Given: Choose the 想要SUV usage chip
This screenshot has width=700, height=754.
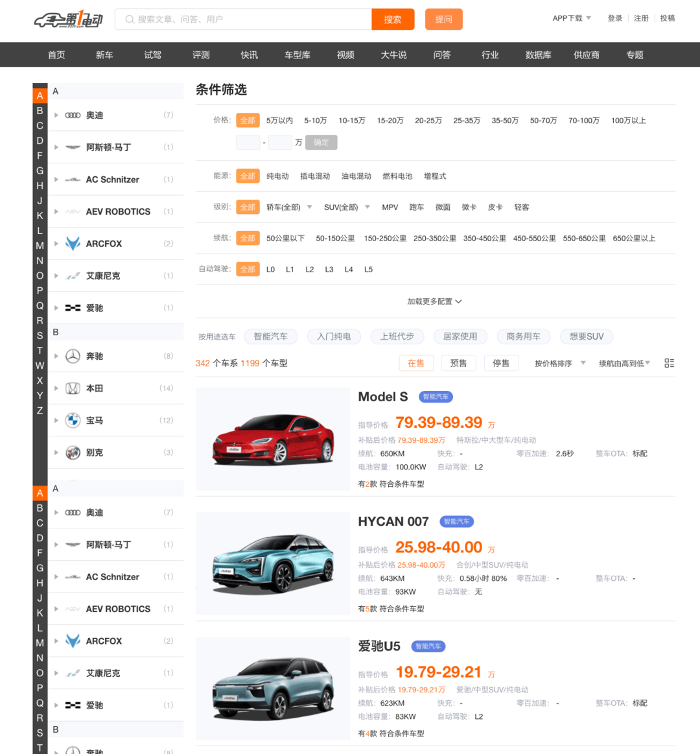Looking at the screenshot, I should (587, 336).
